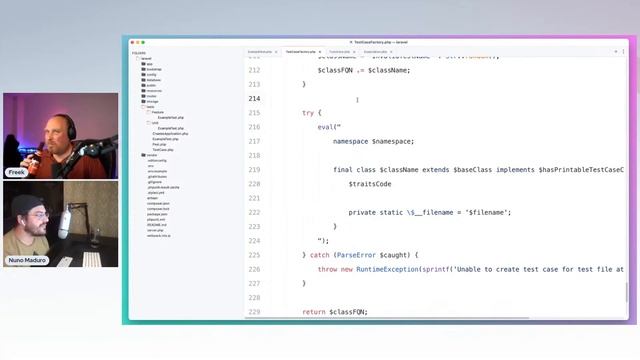Click the try keyword on line 215
The image size is (640, 360).
(308, 113)
